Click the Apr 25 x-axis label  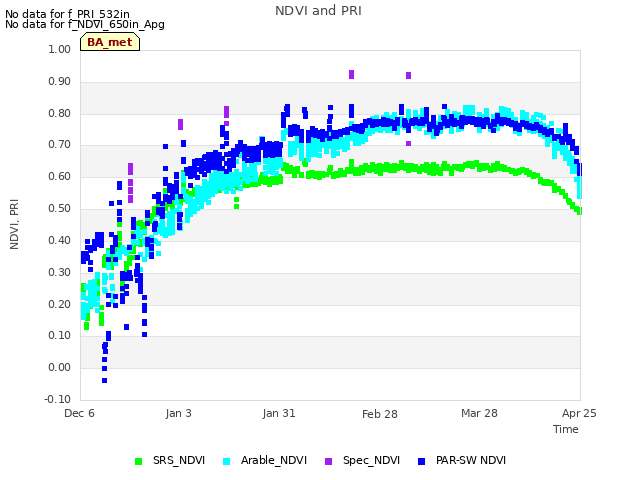tap(579, 413)
